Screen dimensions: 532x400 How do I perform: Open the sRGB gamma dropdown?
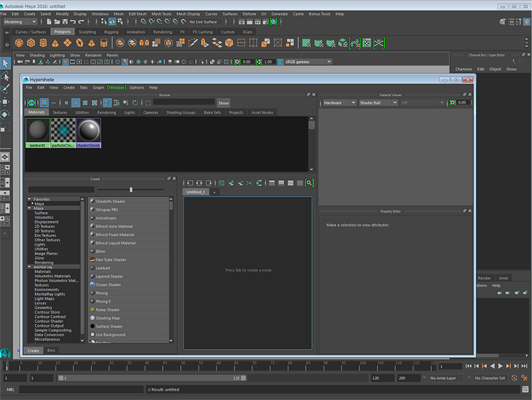pyautogui.click(x=309, y=62)
